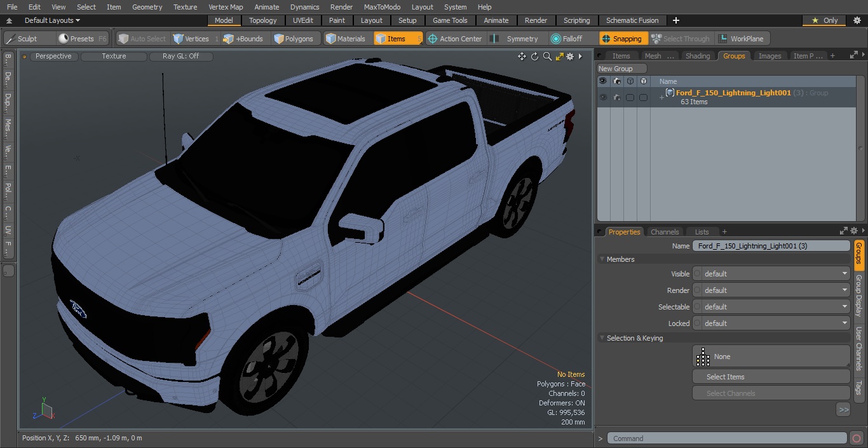Open the Tags vertical tab

coord(858,388)
